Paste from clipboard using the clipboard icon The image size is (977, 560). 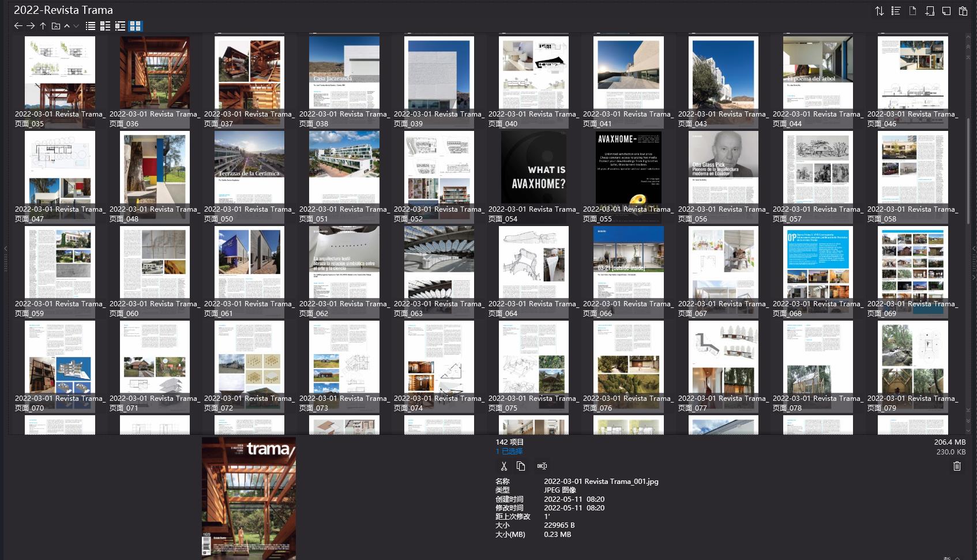pos(962,10)
